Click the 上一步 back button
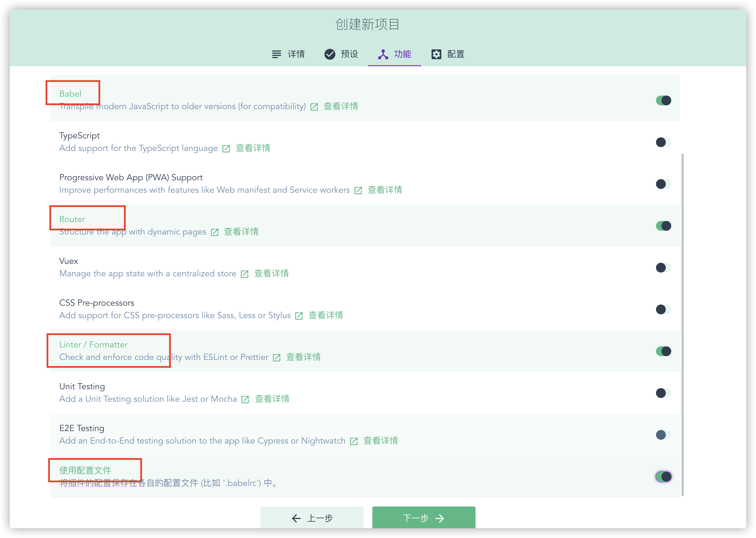The image size is (756, 538). [x=312, y=518]
